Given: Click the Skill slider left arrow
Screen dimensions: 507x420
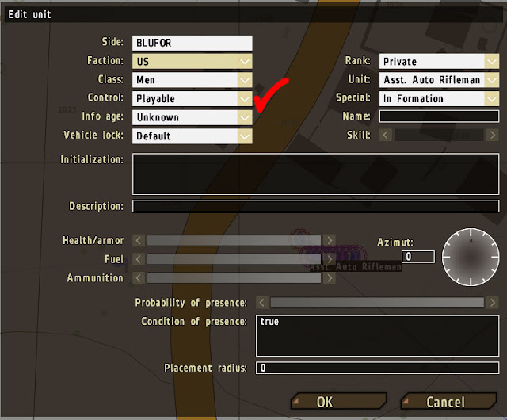Looking at the screenshot, I should click(386, 135).
